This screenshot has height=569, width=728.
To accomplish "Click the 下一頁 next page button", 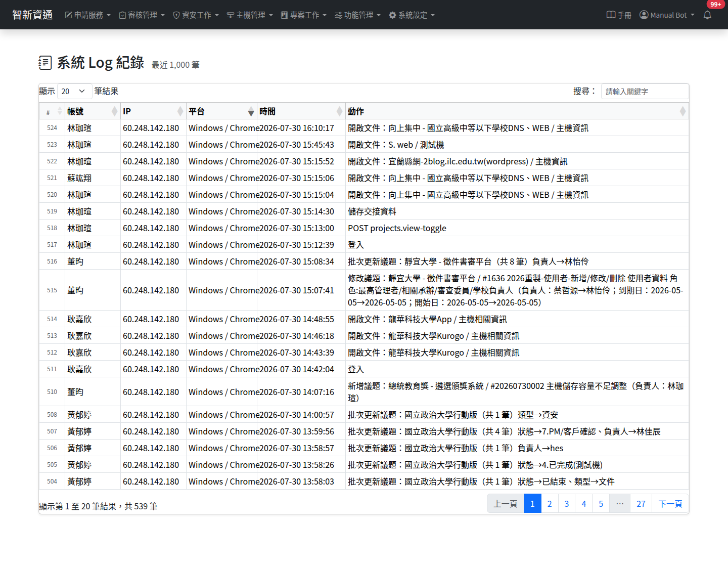I will pyautogui.click(x=670, y=504).
